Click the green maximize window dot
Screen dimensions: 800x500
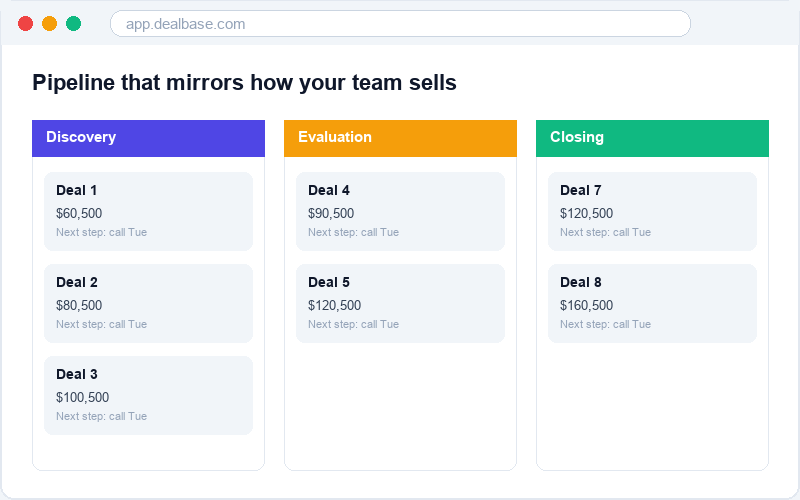click(x=73, y=23)
